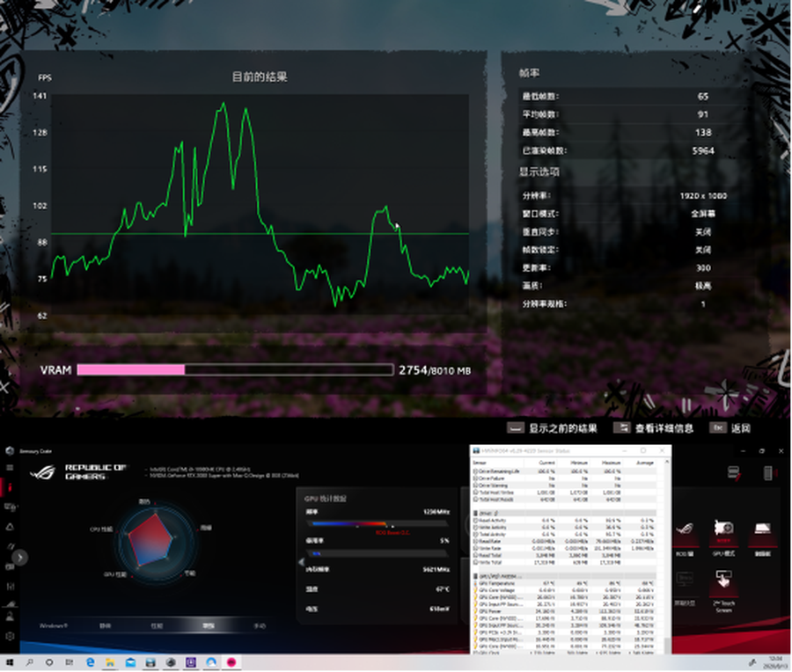Click left arrow on GPU statistics panel

[299, 560]
